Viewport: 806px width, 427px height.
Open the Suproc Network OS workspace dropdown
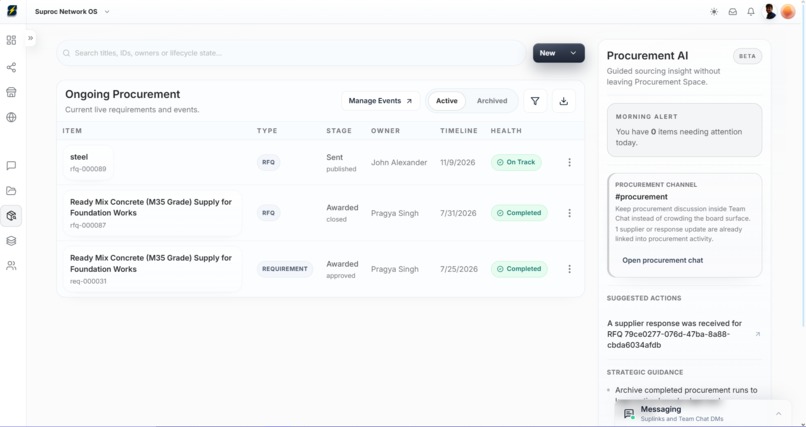point(72,11)
